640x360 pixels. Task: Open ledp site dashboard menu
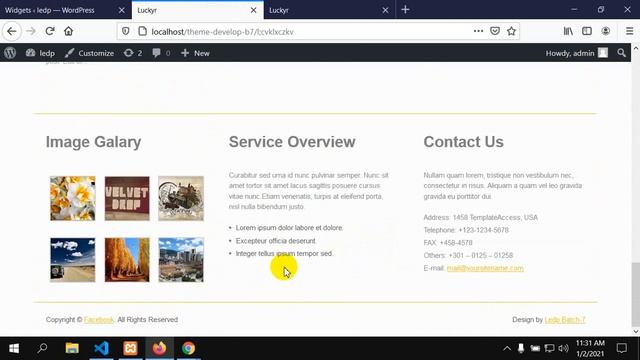pyautogui.click(x=40, y=53)
